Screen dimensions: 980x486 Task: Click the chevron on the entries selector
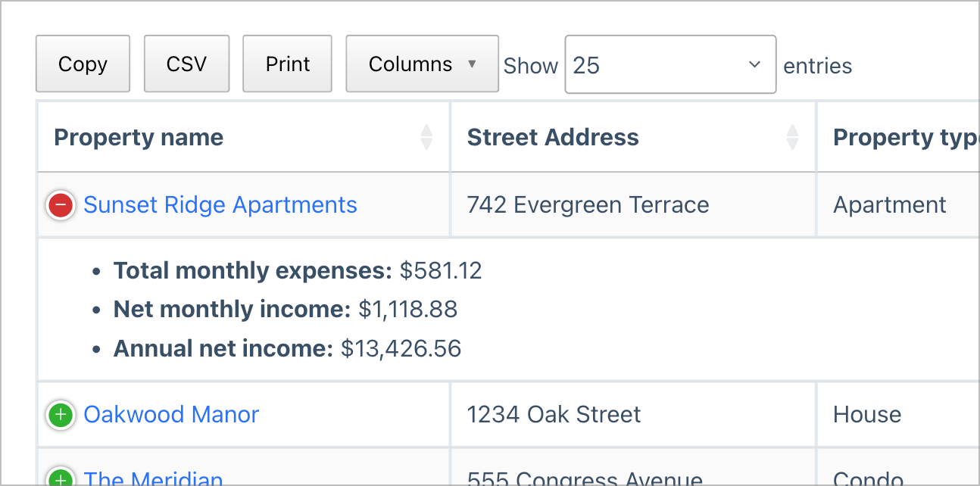[754, 64]
